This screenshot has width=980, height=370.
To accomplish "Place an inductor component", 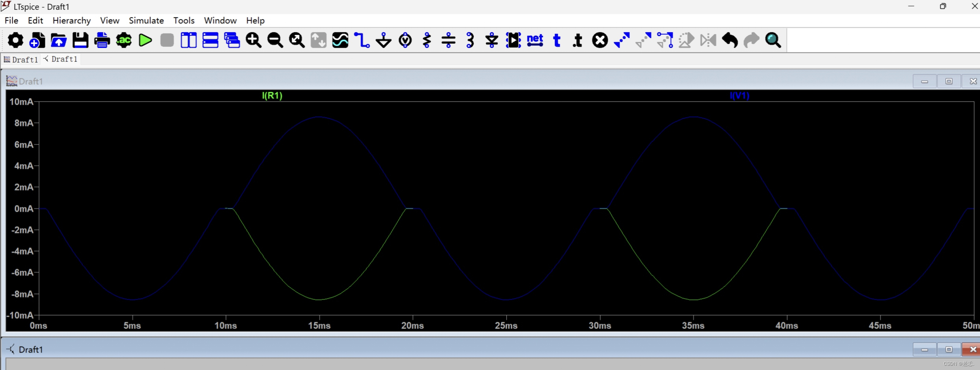I will tap(470, 40).
